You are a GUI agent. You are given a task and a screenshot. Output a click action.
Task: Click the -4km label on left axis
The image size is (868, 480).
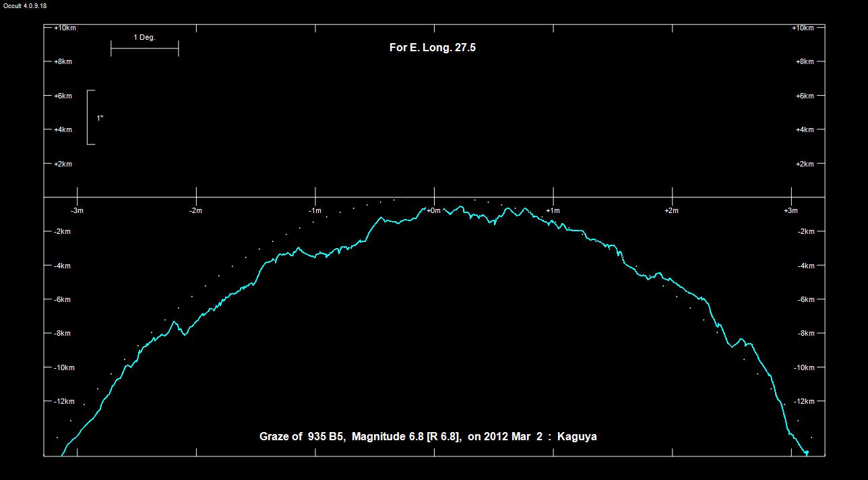pyautogui.click(x=61, y=266)
